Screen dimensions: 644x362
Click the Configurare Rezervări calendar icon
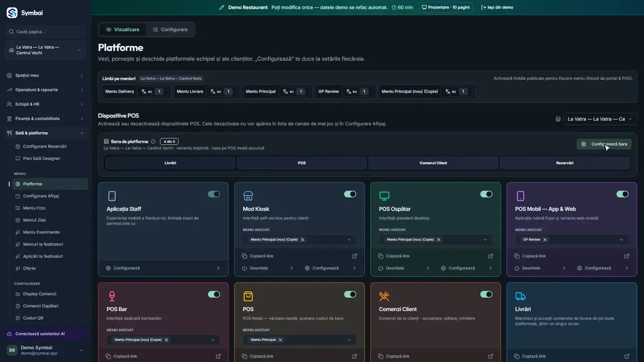tap(18, 146)
